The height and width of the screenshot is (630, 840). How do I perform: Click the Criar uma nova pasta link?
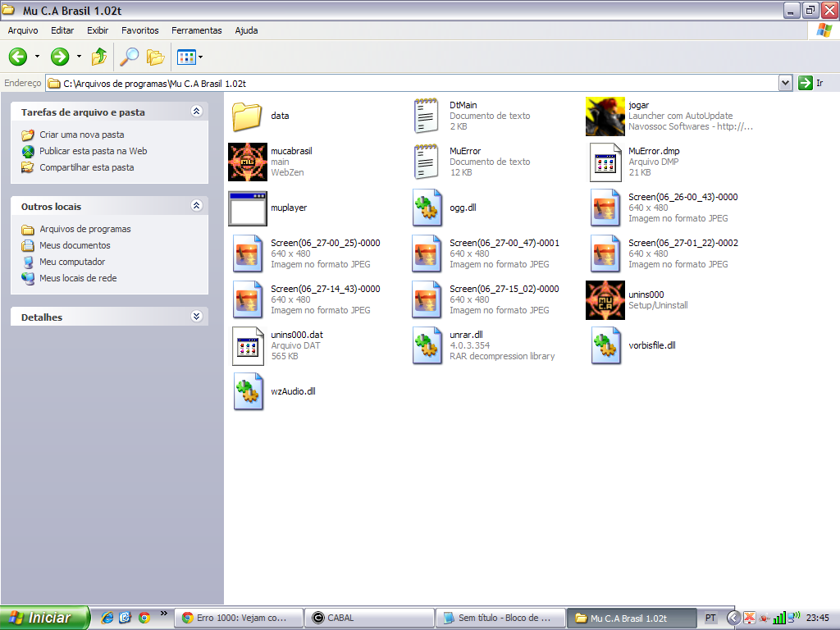(82, 135)
